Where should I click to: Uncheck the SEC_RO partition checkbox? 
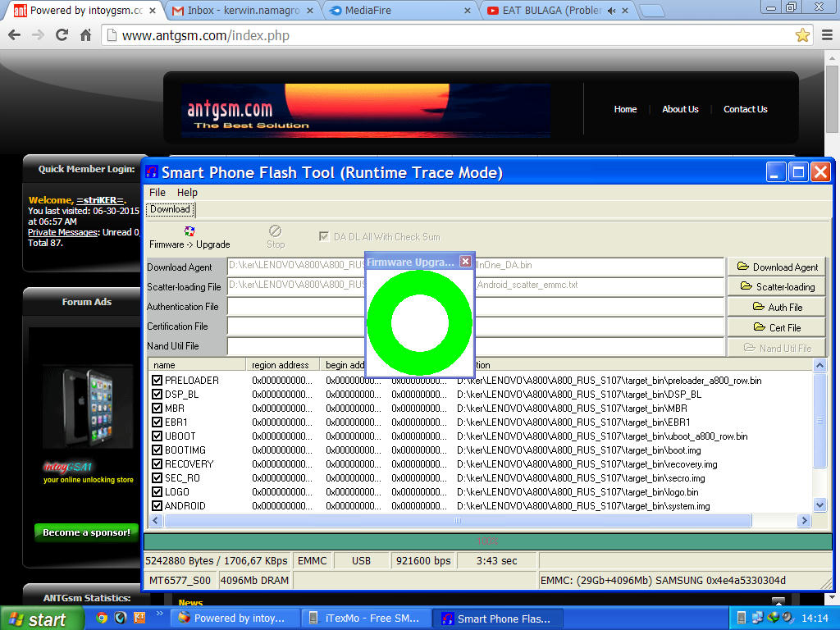(x=157, y=478)
